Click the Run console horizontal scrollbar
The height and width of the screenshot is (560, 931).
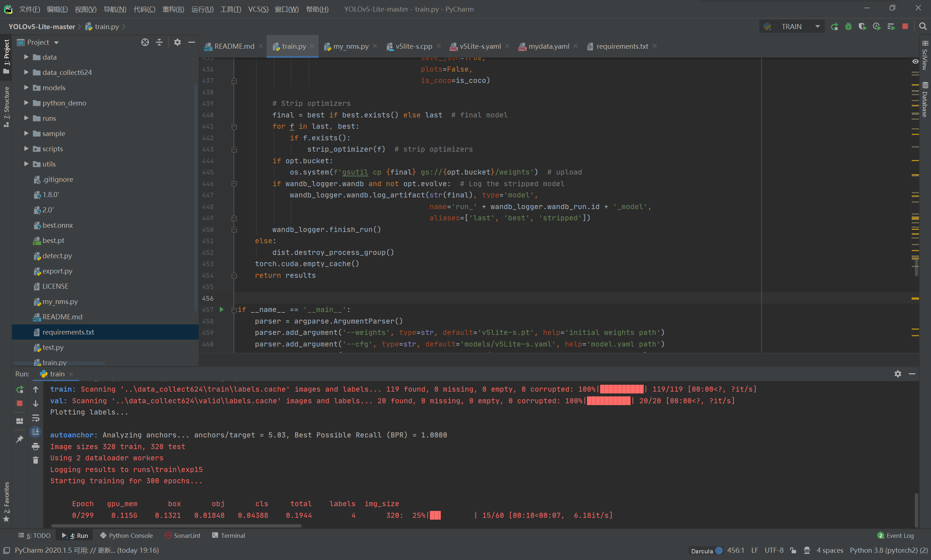176,525
